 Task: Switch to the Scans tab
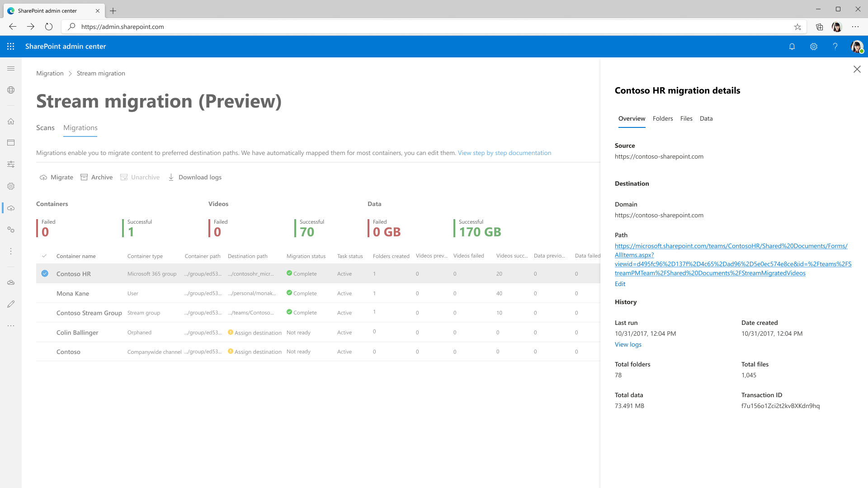[x=45, y=127]
